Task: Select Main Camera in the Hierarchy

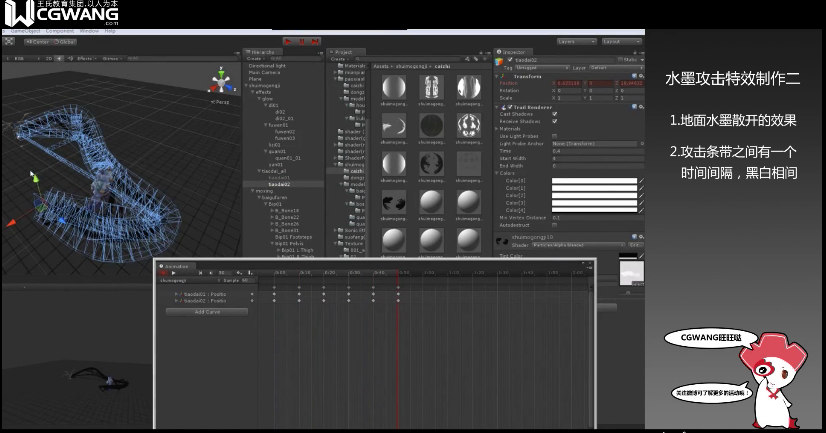Action: 264,72
